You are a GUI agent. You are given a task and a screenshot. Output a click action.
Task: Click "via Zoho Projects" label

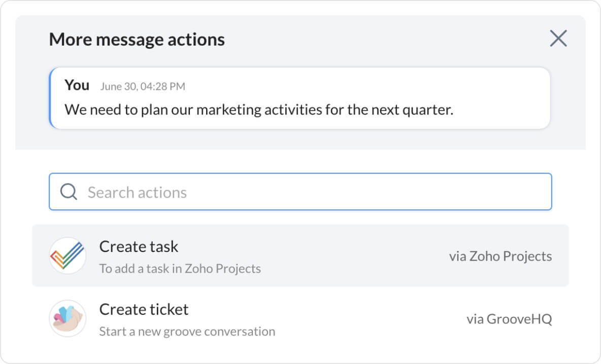click(x=500, y=256)
